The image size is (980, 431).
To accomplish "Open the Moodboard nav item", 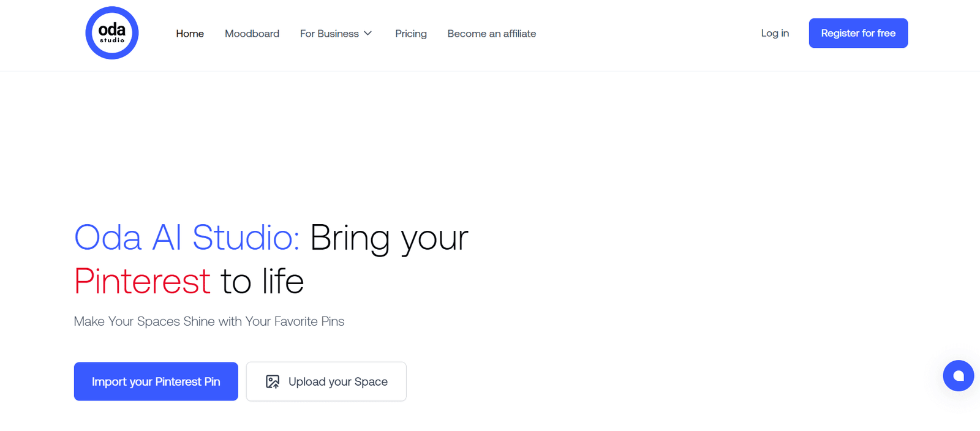I will tap(252, 34).
